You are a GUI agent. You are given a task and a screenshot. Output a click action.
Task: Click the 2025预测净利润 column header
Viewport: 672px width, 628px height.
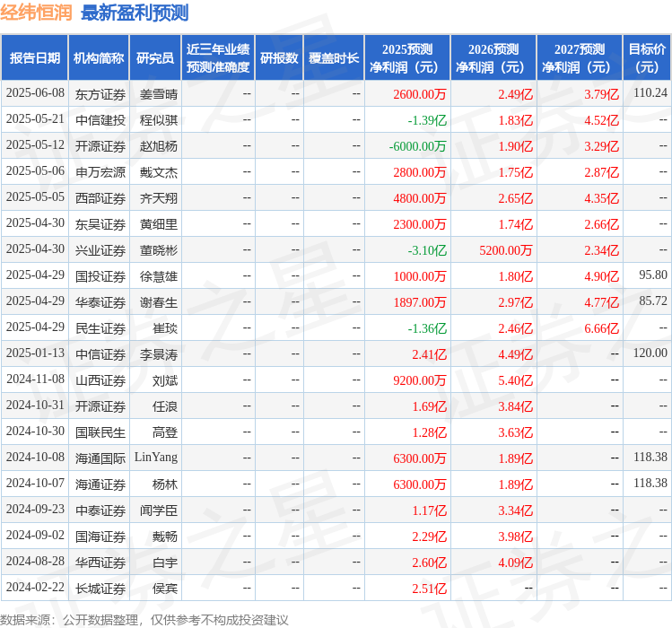406,58
